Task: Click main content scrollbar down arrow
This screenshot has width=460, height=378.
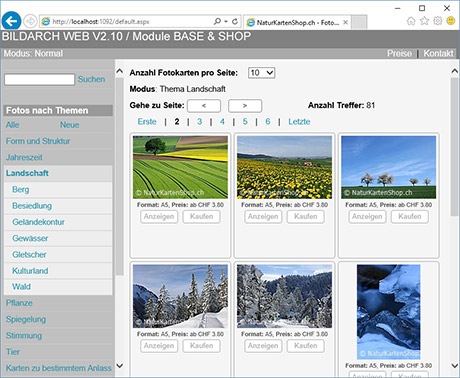Action: pyautogui.click(x=454, y=366)
